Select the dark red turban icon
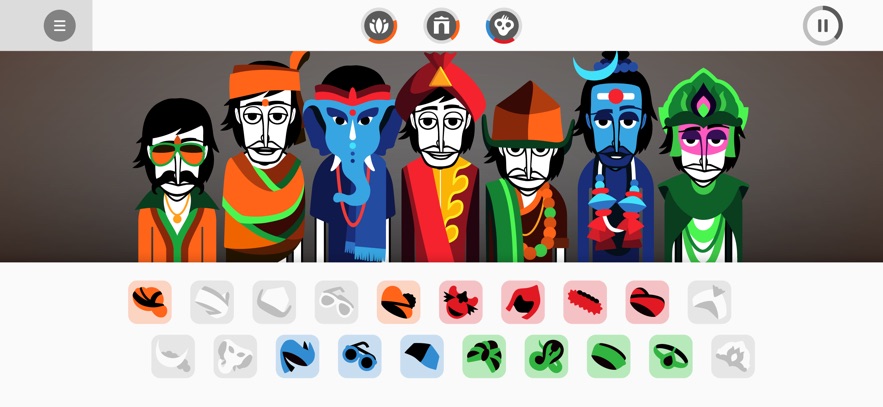The image size is (883, 407). pyautogui.click(x=648, y=302)
